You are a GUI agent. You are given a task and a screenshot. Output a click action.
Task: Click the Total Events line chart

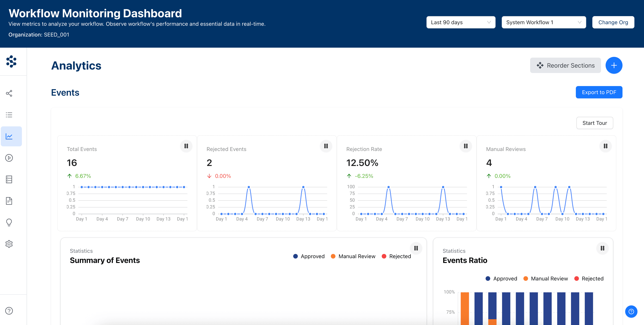point(127,203)
